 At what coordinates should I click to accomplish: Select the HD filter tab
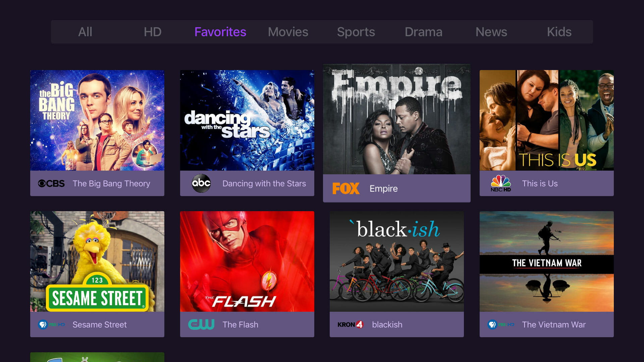coord(152,32)
